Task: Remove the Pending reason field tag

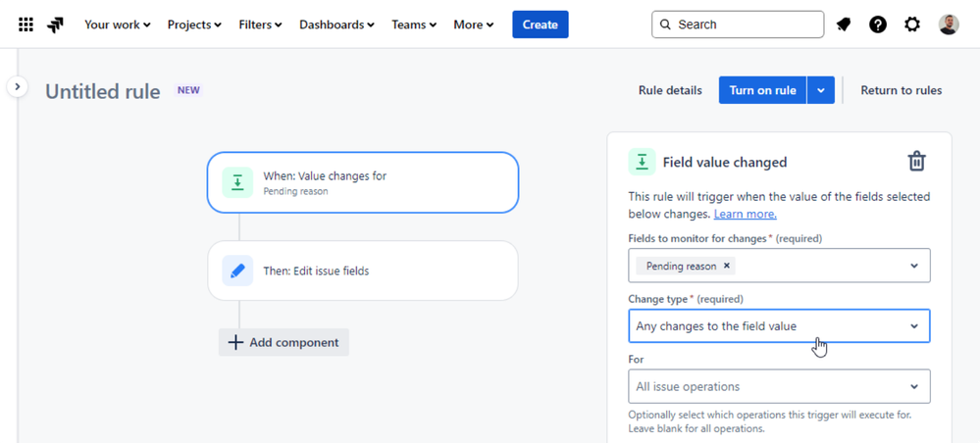Action: [x=727, y=266]
